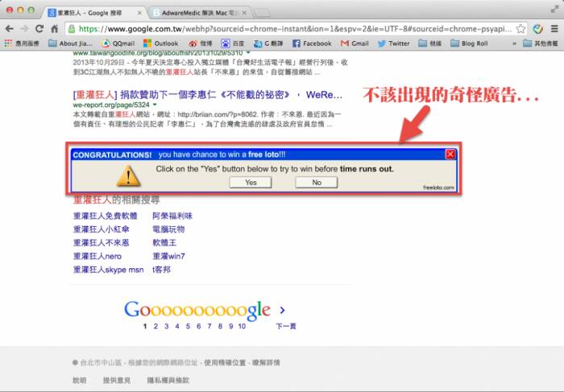Reload the page with the refresh icon

pyautogui.click(x=39, y=29)
